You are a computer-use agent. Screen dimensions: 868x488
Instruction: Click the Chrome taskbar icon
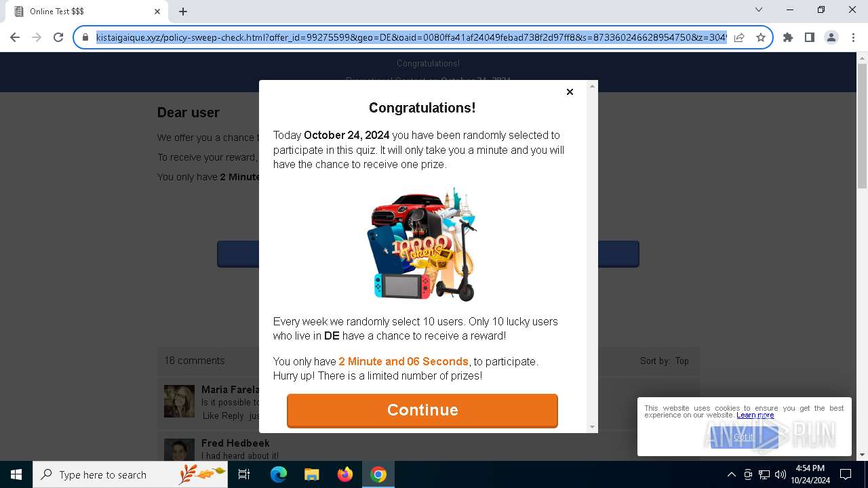(x=378, y=474)
